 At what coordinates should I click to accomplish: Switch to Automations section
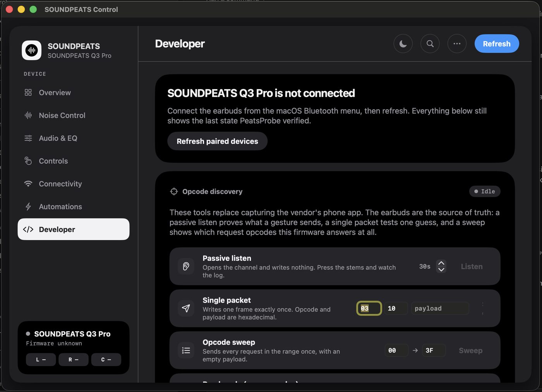[x=74, y=207]
